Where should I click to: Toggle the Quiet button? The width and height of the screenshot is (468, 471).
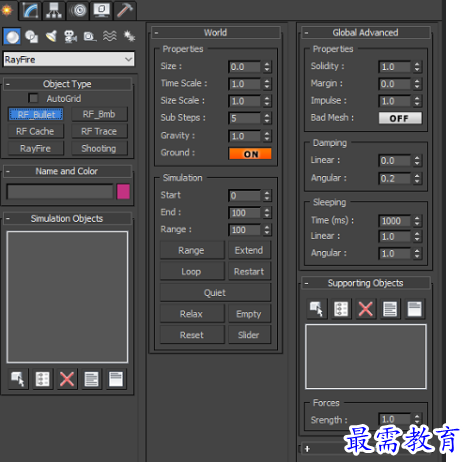click(215, 293)
